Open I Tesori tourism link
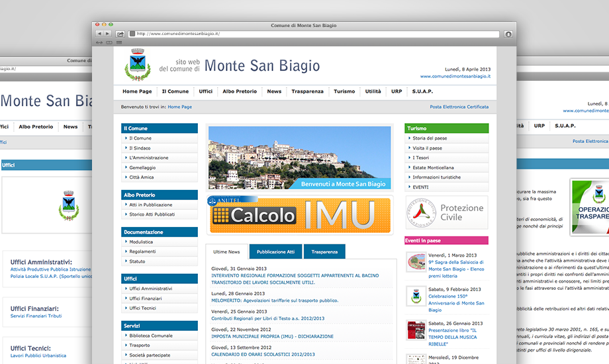Screen dimensions: 609x364 [420, 158]
